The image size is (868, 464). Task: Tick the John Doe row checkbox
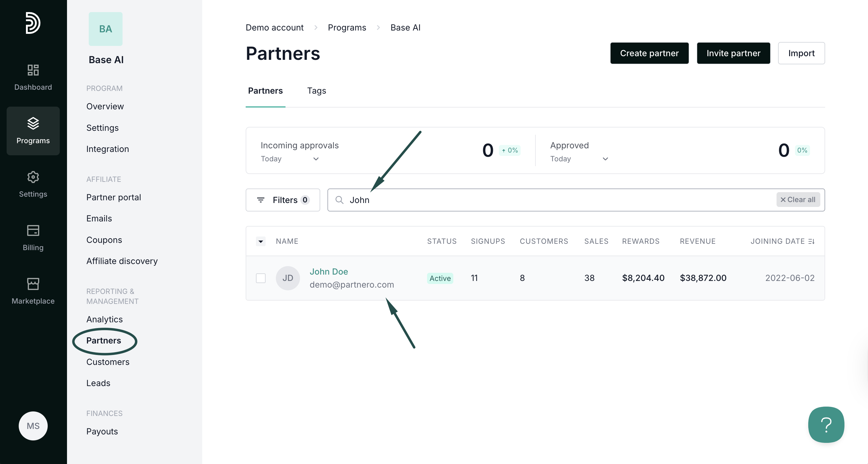point(260,278)
